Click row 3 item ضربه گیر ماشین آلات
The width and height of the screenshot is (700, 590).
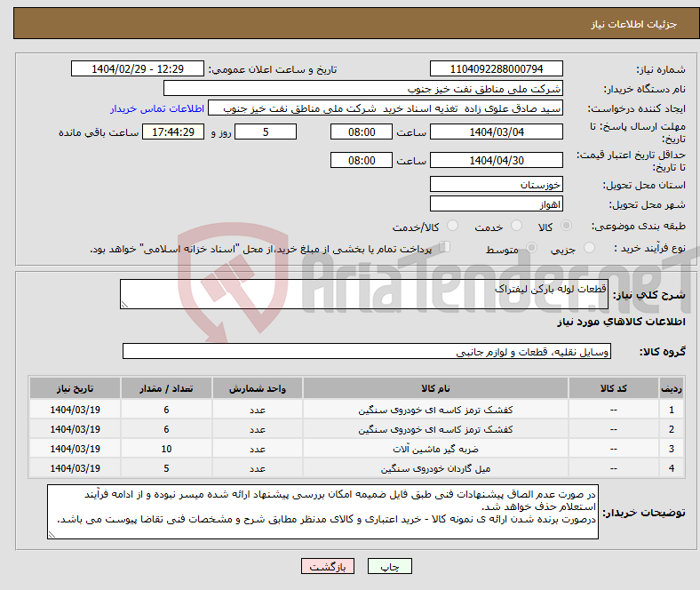pyautogui.click(x=435, y=449)
